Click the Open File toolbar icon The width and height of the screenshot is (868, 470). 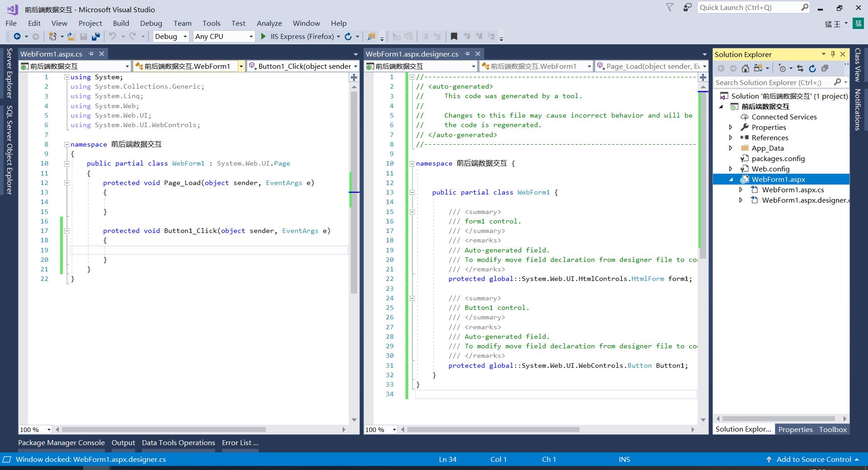[71, 36]
